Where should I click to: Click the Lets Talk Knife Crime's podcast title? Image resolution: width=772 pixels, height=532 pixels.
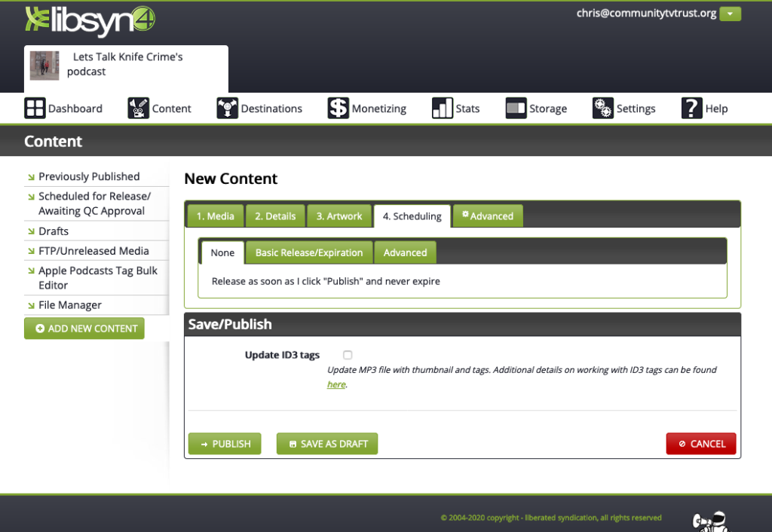point(124,64)
